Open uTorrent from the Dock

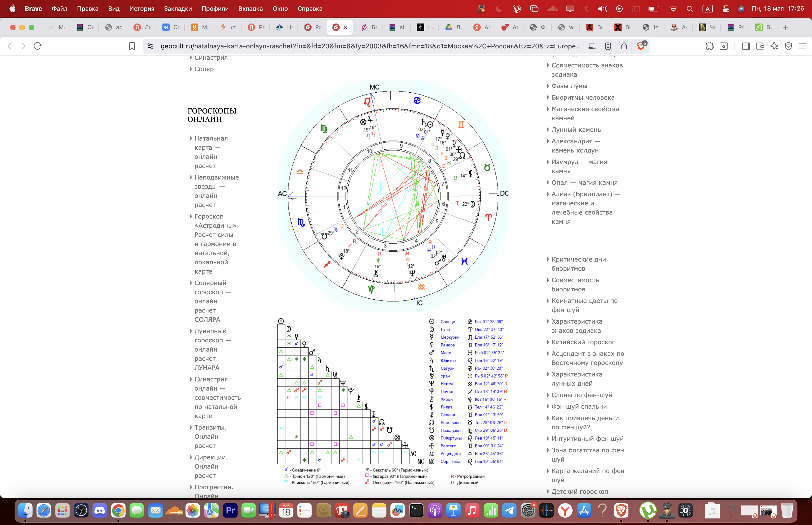(x=648, y=510)
